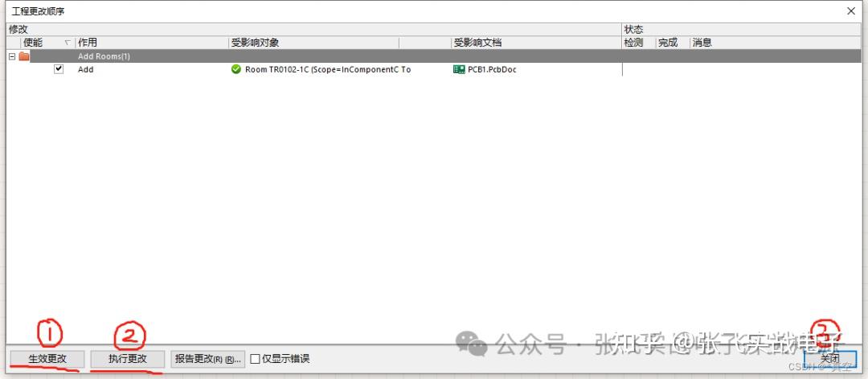Click the green checkmark icon before Room TR0102-1C

(235, 69)
